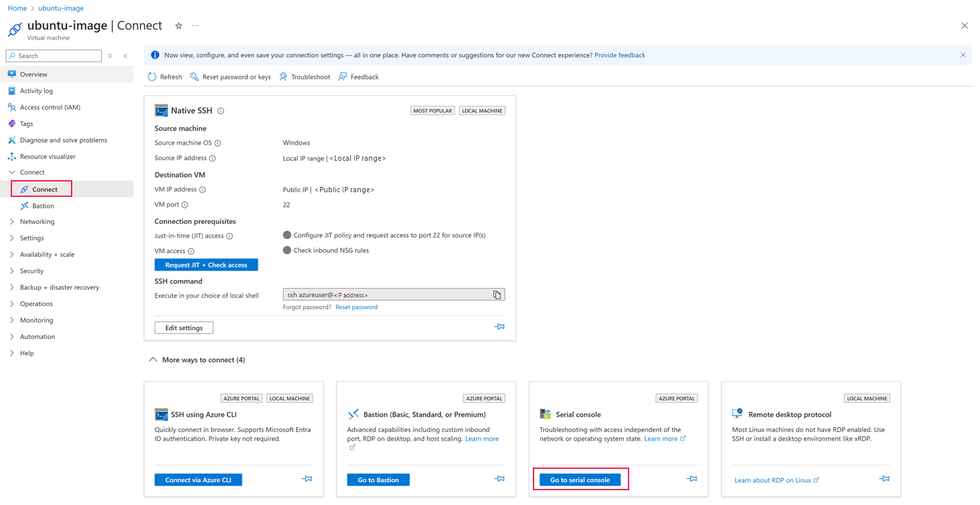Click the Reset password link

[356, 307]
